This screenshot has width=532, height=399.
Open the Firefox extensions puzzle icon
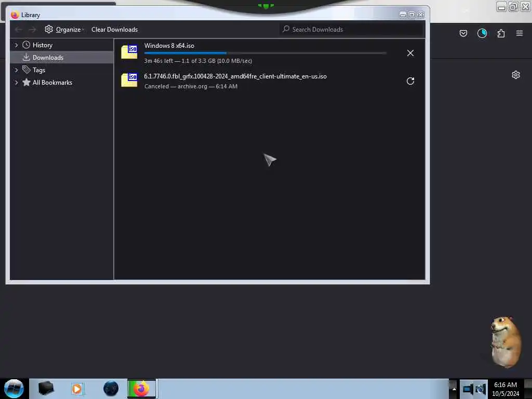pyautogui.click(x=501, y=33)
